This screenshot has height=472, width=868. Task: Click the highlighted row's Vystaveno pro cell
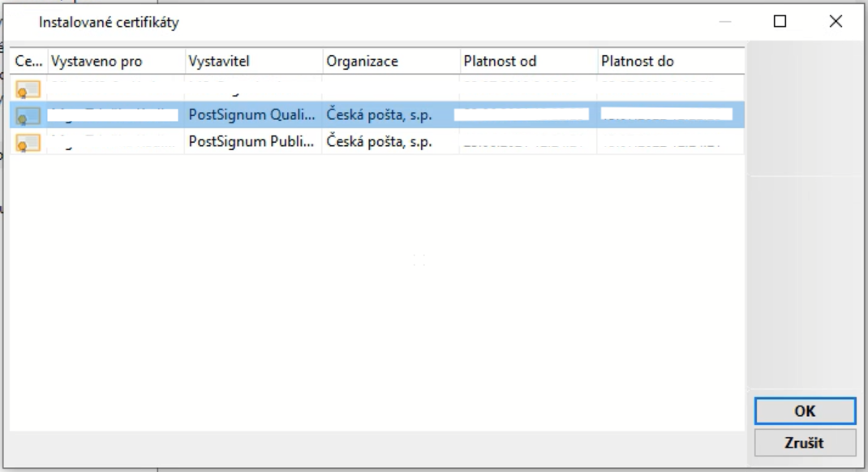pos(114,115)
